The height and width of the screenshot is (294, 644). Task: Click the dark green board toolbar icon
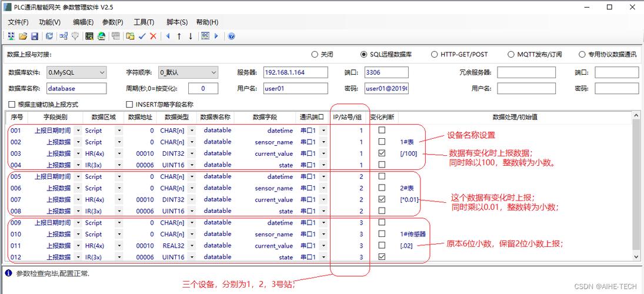[89, 36]
